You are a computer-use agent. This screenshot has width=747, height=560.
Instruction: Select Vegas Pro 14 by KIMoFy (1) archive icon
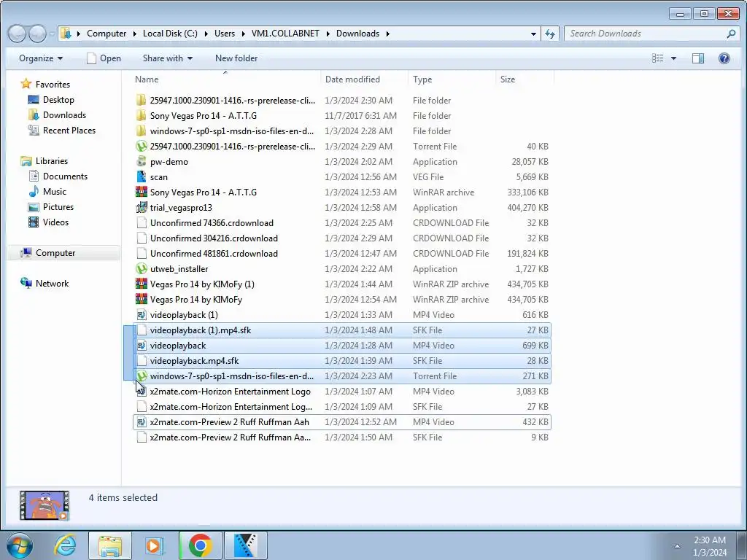click(x=141, y=284)
